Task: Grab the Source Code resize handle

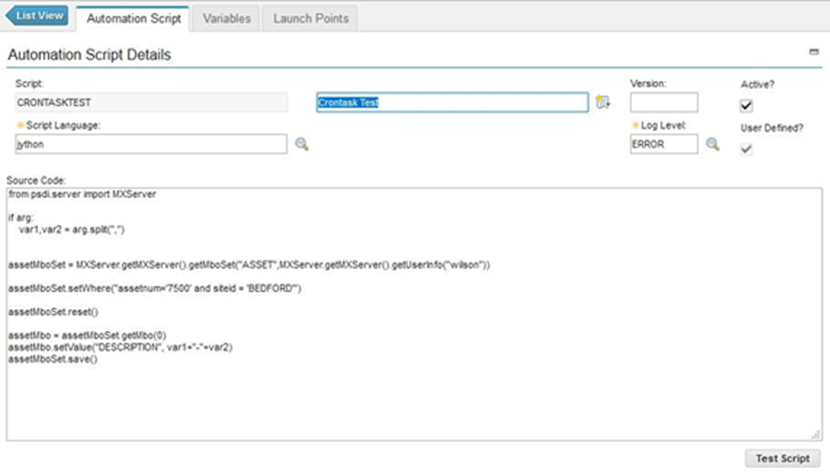Action: point(816,434)
